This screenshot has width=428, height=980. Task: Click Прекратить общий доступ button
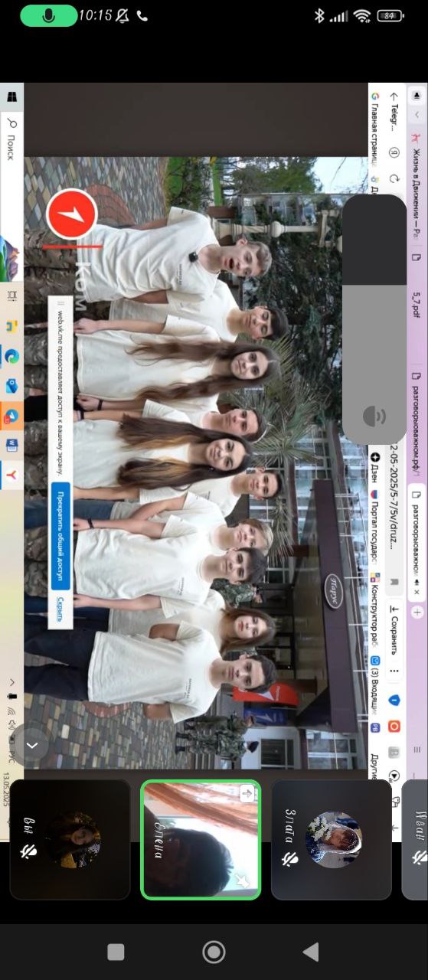pos(60,536)
